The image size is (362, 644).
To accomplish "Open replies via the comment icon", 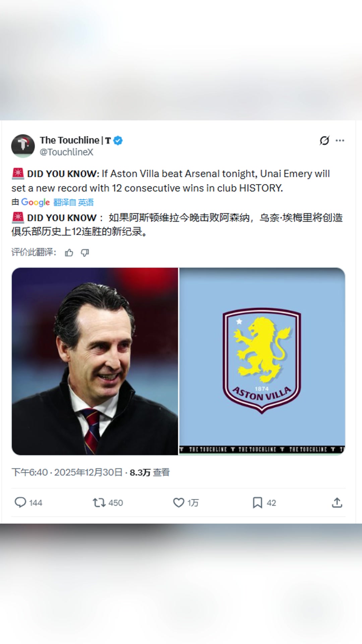I will pyautogui.click(x=20, y=502).
